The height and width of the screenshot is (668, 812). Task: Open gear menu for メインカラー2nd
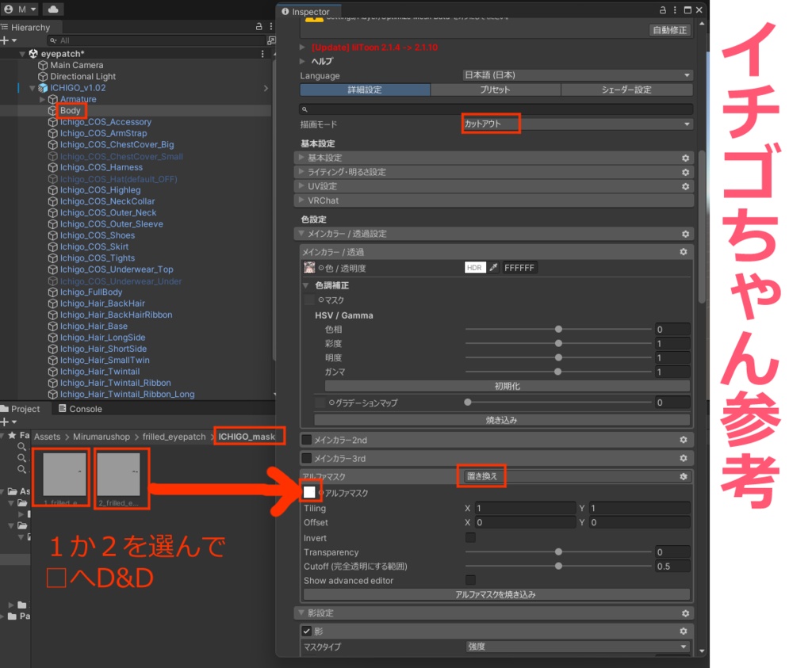(x=684, y=439)
